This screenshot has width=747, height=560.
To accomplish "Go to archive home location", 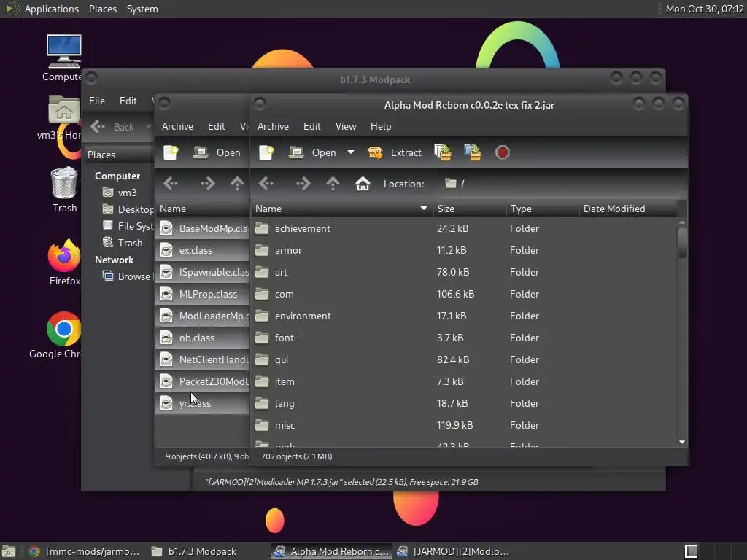I will 363,183.
